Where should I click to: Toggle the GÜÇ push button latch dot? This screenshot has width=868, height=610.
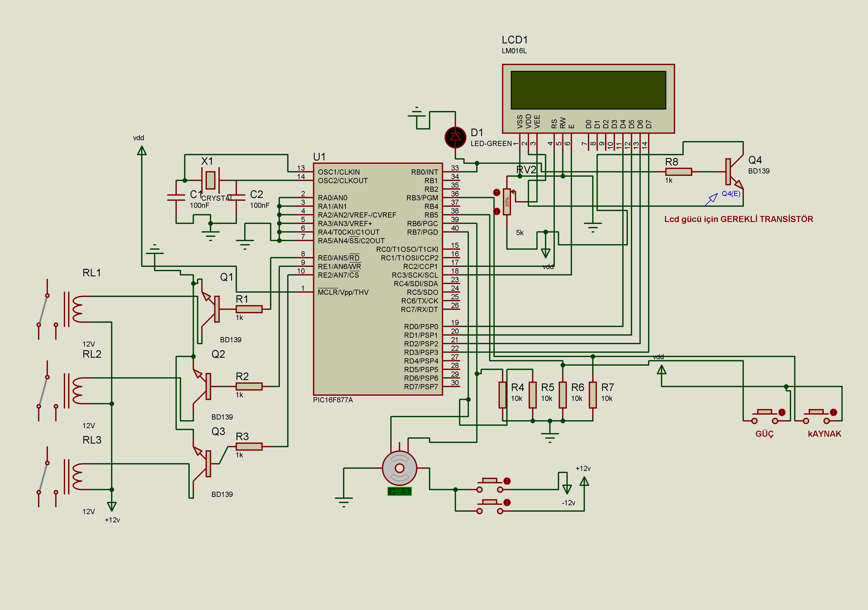(782, 412)
